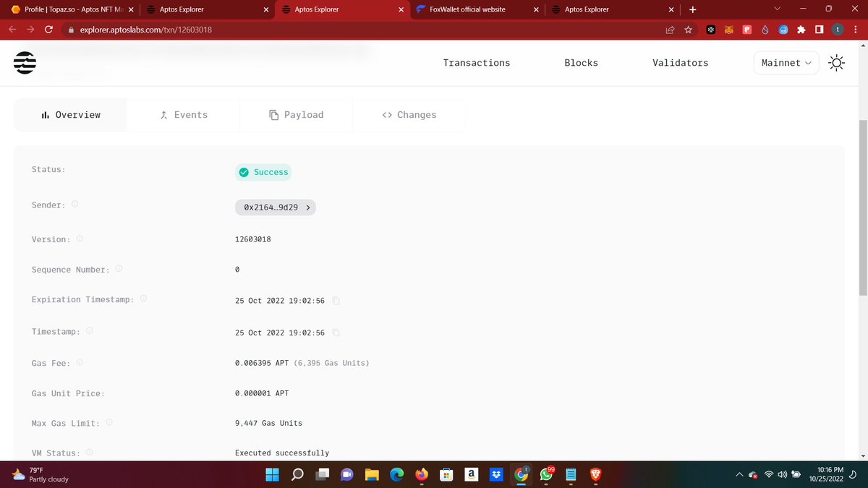
Task: Click the info icon next to Max Gas Limit
Action: coord(109,422)
